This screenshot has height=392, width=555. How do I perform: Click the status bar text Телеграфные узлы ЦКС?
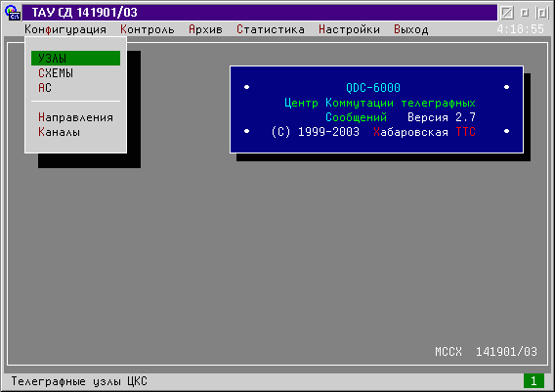tap(79, 381)
